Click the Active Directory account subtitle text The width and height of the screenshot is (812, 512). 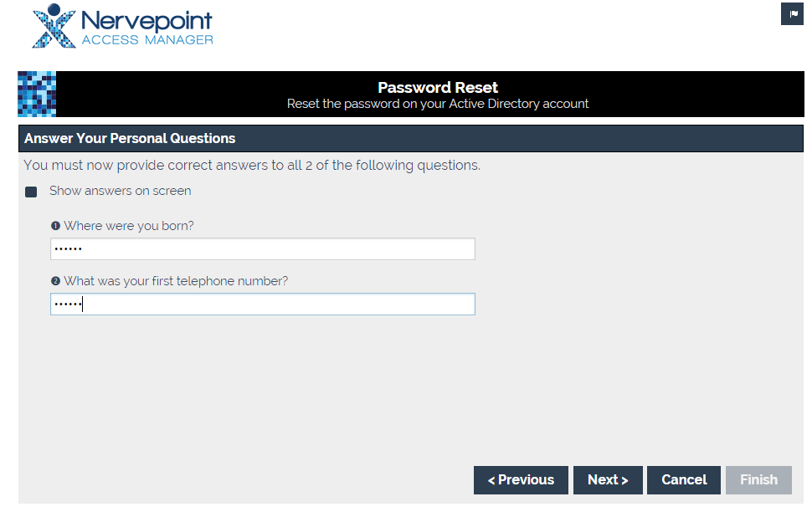point(437,104)
